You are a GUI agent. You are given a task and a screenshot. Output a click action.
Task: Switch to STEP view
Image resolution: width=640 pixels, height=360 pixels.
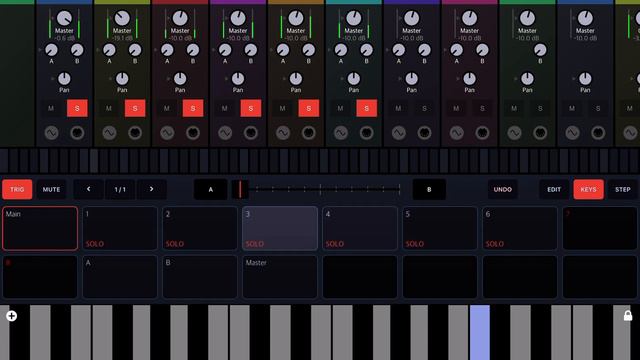(623, 189)
